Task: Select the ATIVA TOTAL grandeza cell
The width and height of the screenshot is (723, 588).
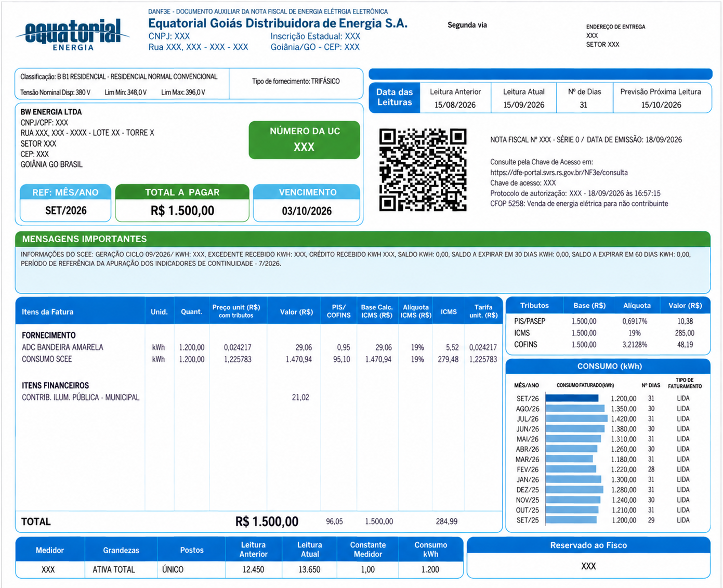Action: click(114, 569)
